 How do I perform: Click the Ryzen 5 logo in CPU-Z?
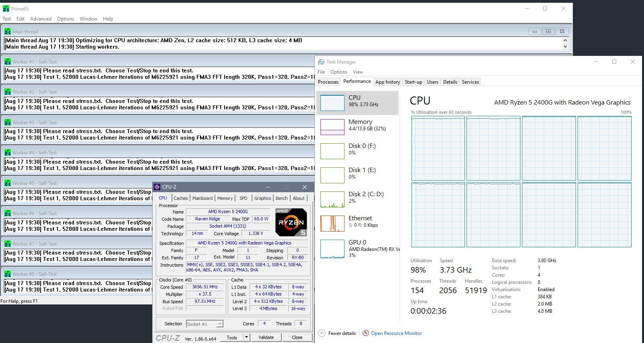pyautogui.click(x=291, y=222)
